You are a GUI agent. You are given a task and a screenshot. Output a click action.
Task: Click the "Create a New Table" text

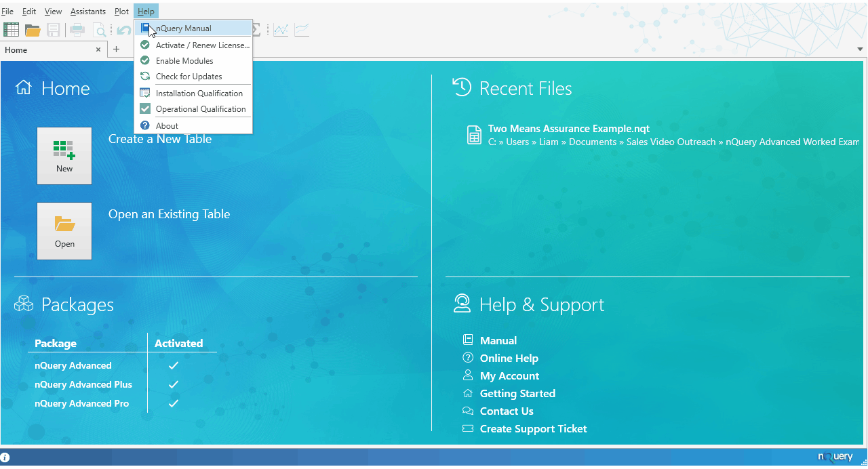click(160, 139)
